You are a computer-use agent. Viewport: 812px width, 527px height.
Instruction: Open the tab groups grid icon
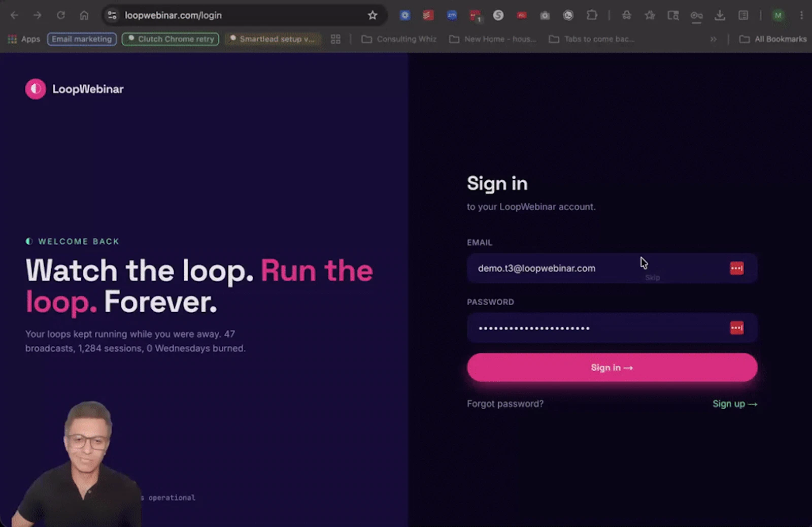(335, 39)
